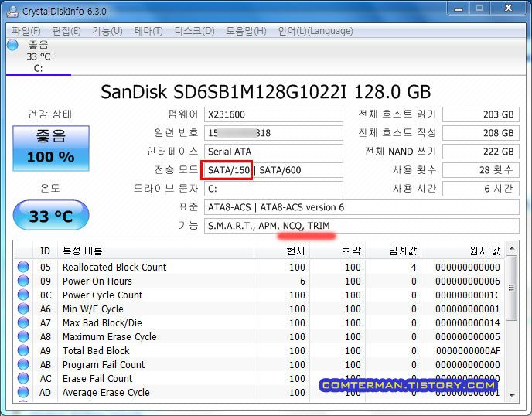Click status icon of Average Erase Cycle

click(23, 392)
